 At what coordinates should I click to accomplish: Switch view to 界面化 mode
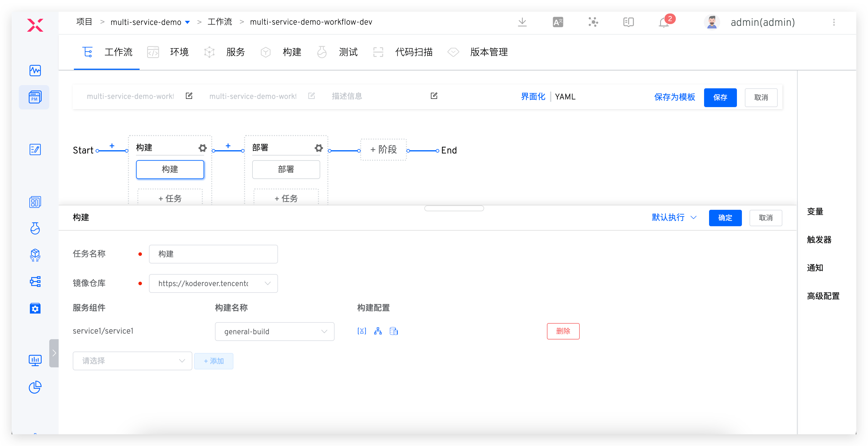coord(533,97)
